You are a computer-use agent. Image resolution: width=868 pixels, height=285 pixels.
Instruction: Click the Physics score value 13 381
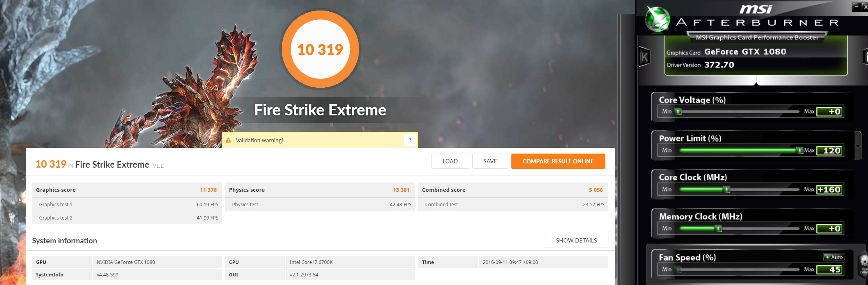[x=401, y=190]
